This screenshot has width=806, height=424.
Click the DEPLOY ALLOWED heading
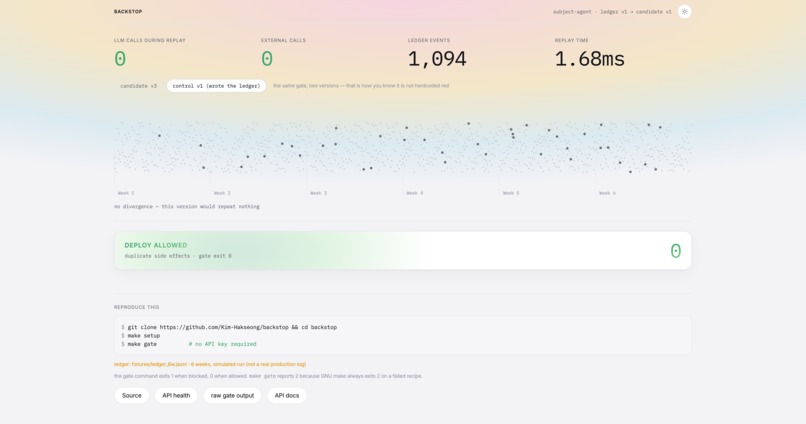point(156,245)
